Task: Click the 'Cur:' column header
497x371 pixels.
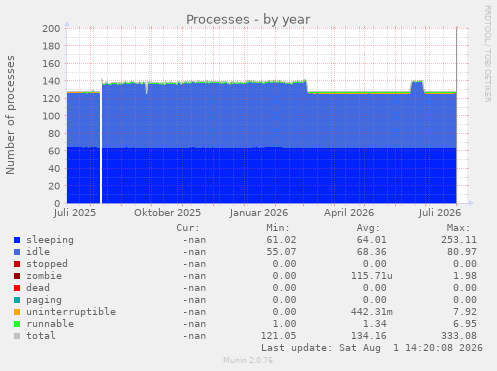Action: pyautogui.click(x=188, y=228)
